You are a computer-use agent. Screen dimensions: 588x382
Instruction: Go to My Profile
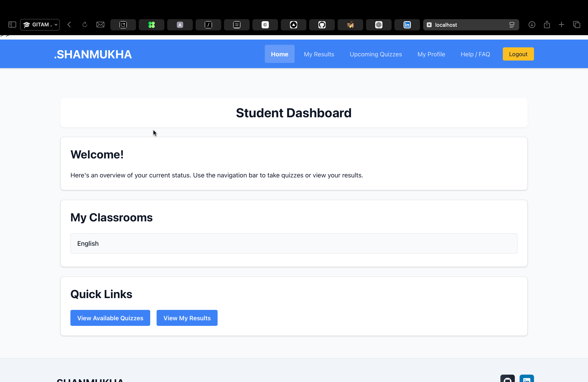click(431, 54)
